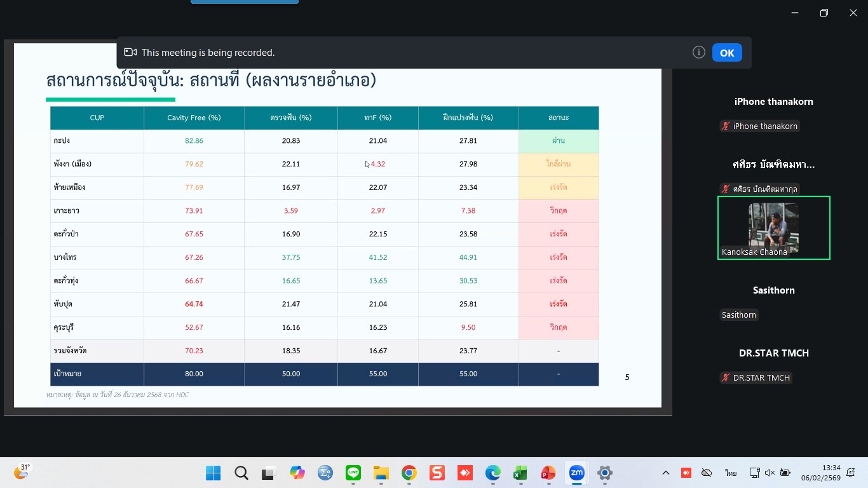This screenshot has height=488, width=868.
Task: Open Microsoft Edge from the taskbar
Action: (492, 473)
